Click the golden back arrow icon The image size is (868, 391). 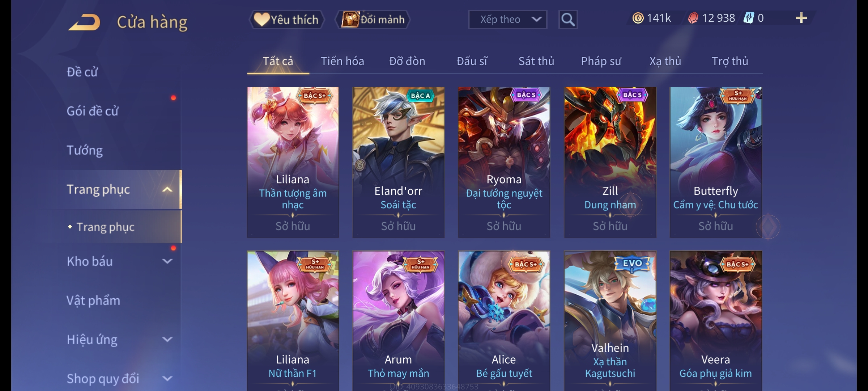84,22
